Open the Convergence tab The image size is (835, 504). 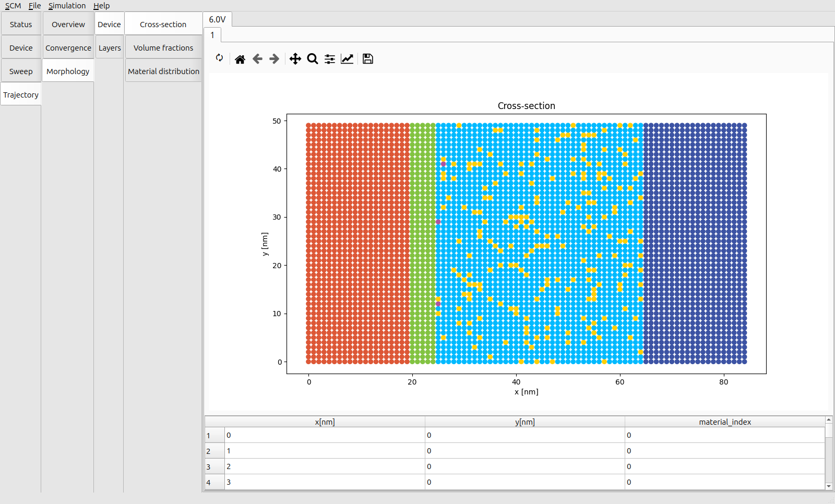(x=68, y=48)
